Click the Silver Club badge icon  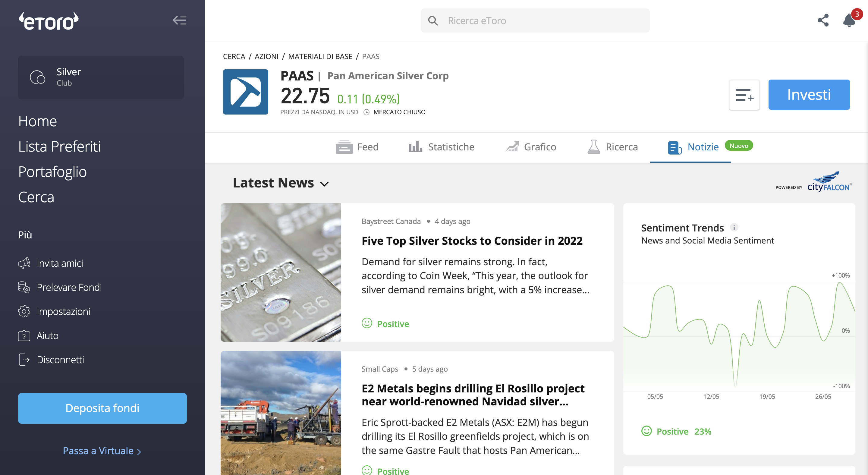38,77
